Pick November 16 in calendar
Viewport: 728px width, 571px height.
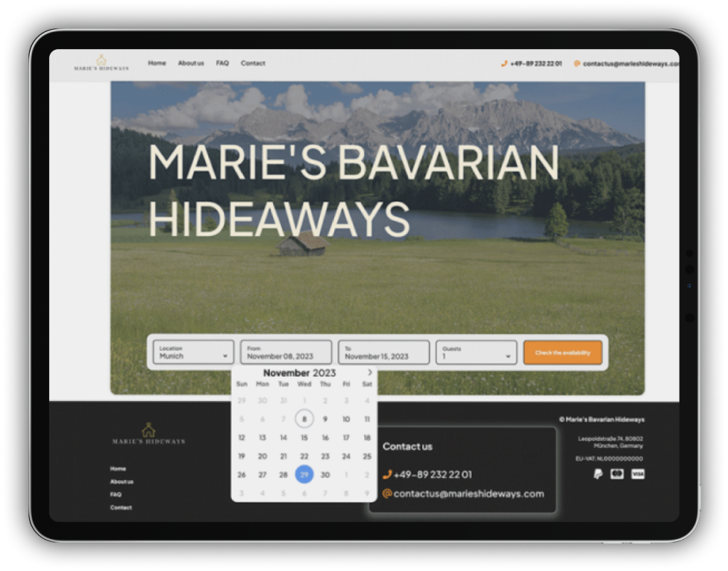(325, 437)
